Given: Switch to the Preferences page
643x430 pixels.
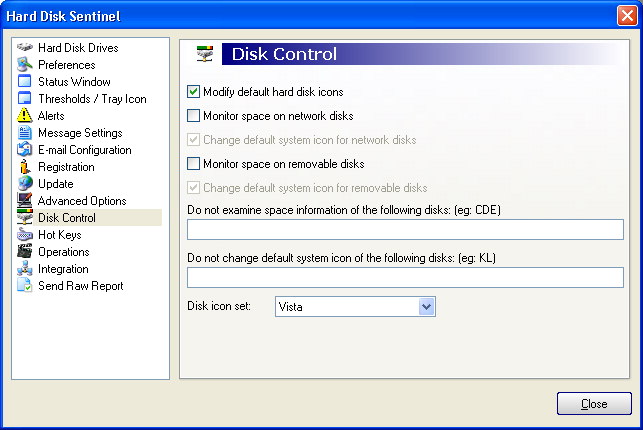Looking at the screenshot, I should click(x=67, y=65).
